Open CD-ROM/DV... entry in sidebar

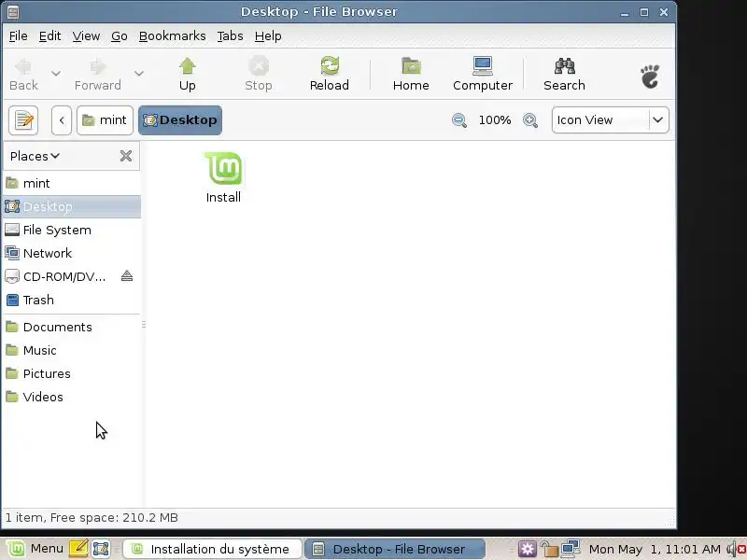pyautogui.click(x=60, y=276)
